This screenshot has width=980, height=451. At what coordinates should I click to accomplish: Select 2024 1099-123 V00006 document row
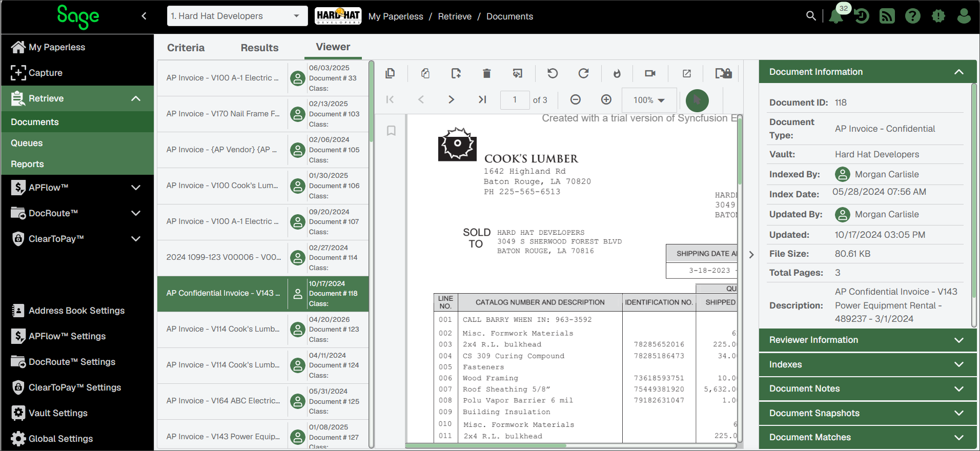click(x=263, y=258)
